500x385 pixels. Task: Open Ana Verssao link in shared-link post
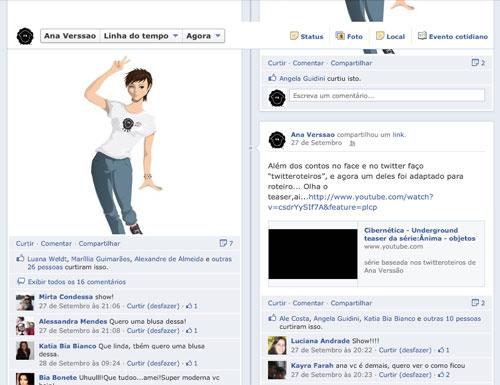(x=312, y=135)
